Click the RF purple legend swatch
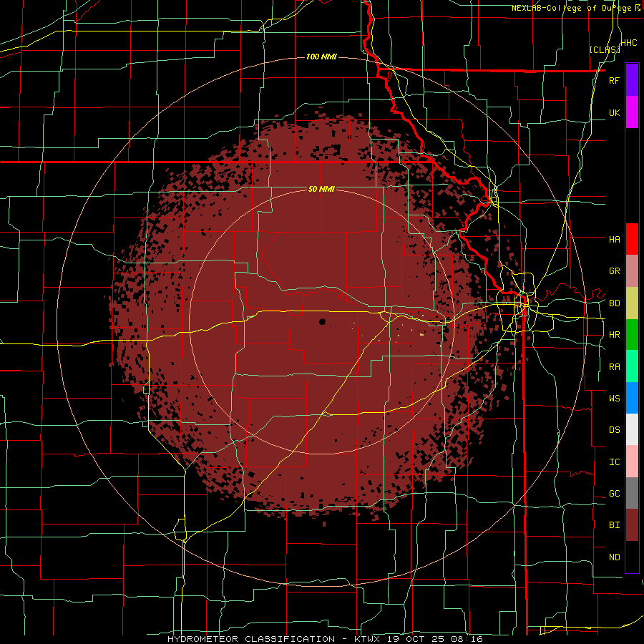This screenshot has height=644, width=644. [632, 80]
